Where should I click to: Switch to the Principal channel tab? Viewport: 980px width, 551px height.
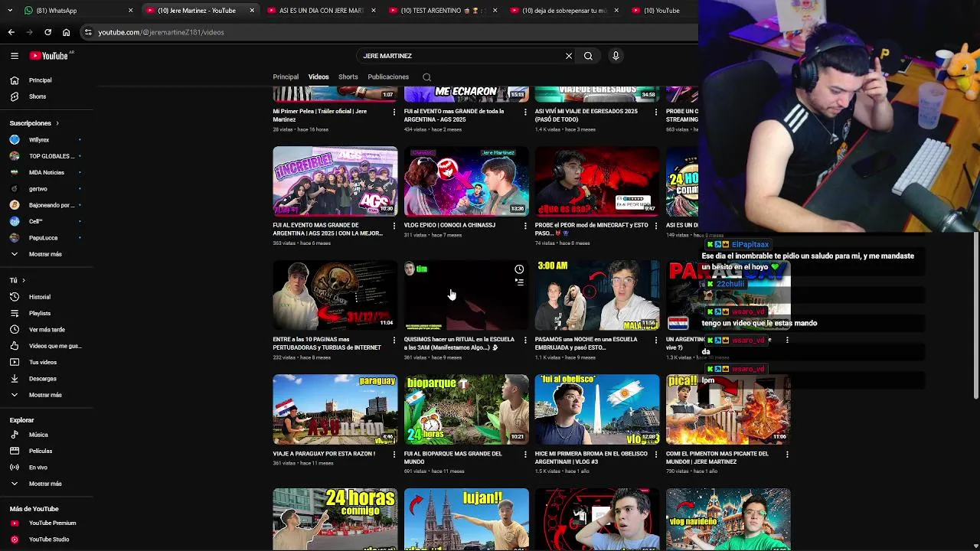click(286, 77)
